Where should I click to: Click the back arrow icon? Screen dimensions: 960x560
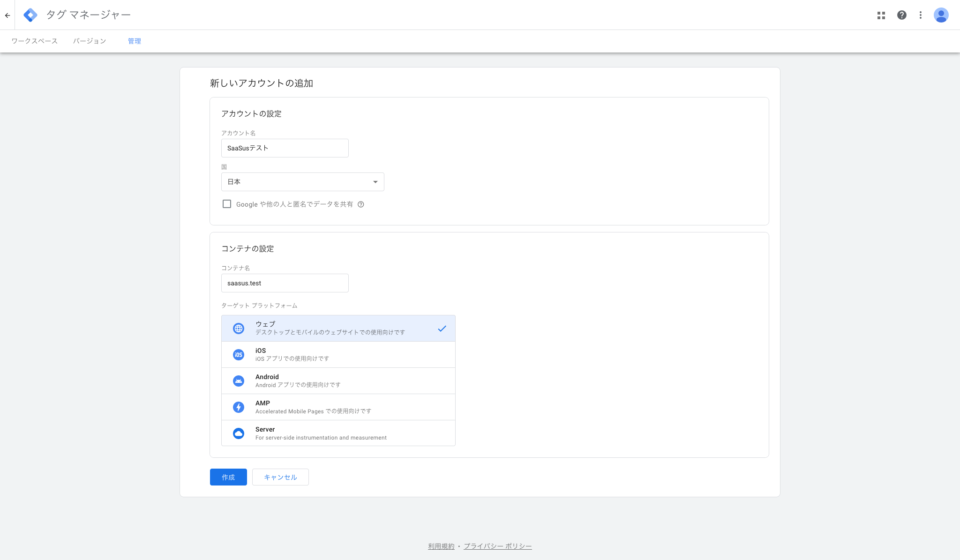pos(7,15)
